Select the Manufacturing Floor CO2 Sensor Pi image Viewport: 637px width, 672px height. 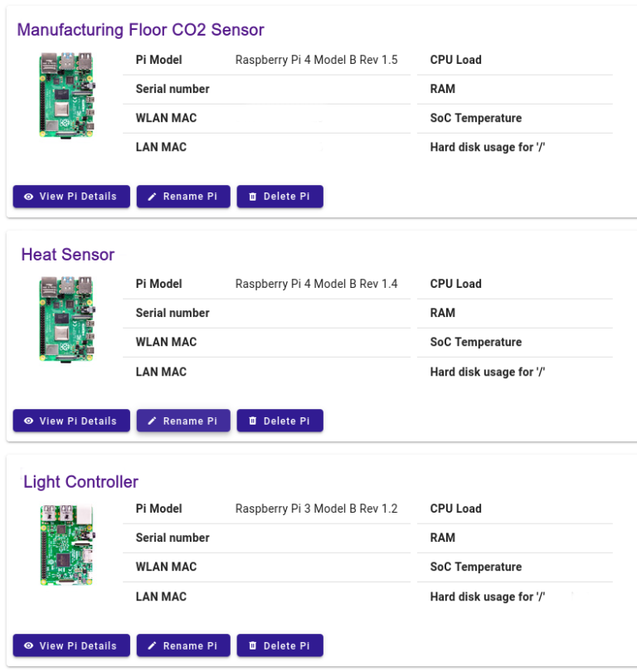pos(66,94)
